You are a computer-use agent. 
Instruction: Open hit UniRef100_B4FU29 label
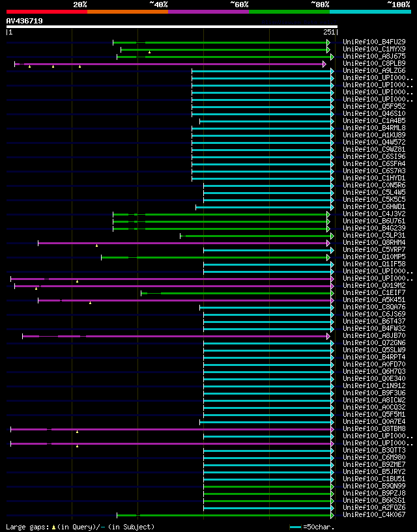tap(374, 42)
